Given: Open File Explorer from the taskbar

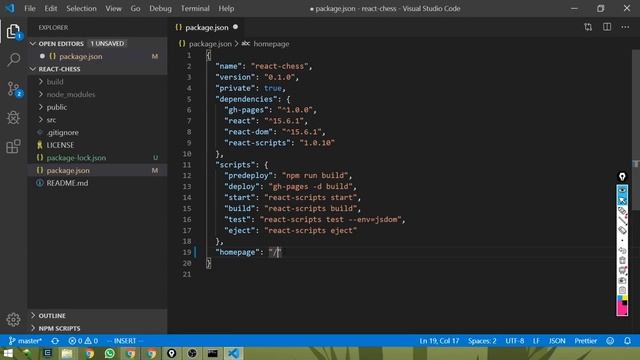Looking at the screenshot, I should pyautogui.click(x=67, y=353).
